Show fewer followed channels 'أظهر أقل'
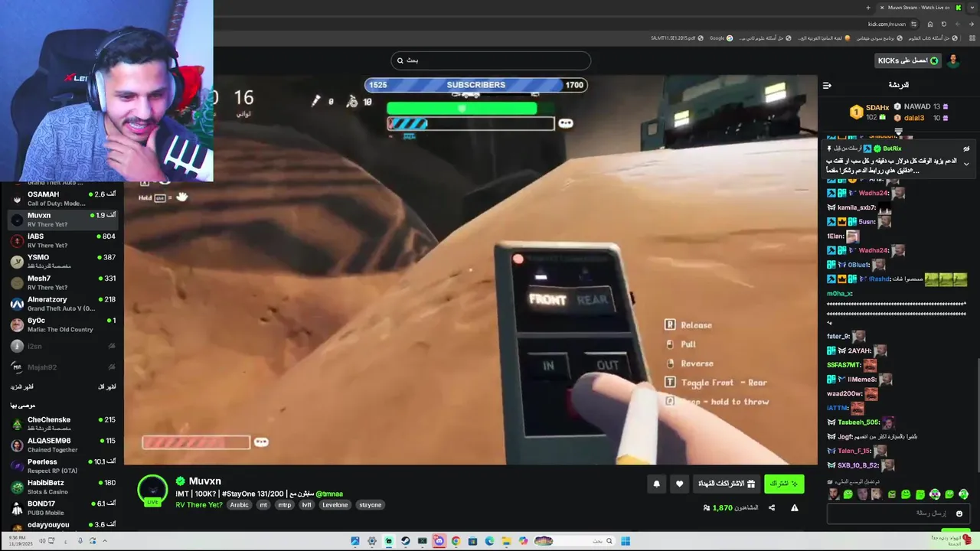 pos(107,387)
